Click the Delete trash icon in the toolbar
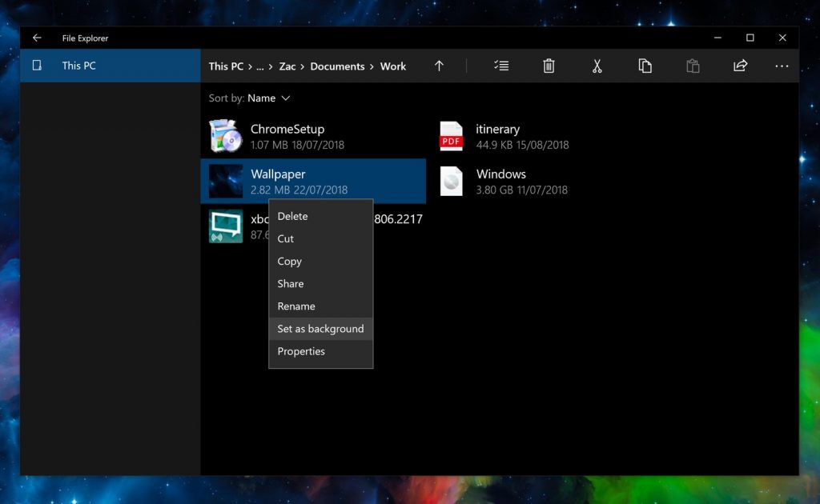This screenshot has height=504, width=820. [x=549, y=66]
